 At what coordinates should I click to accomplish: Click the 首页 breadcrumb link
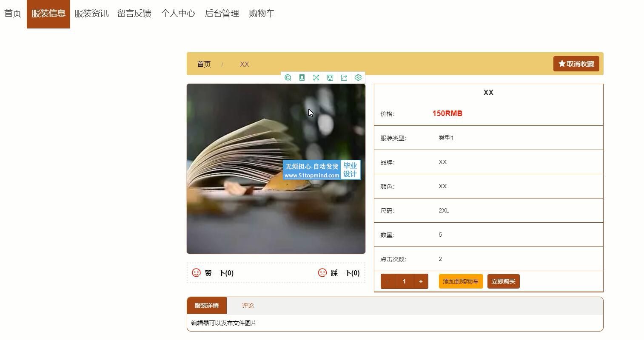(x=204, y=64)
